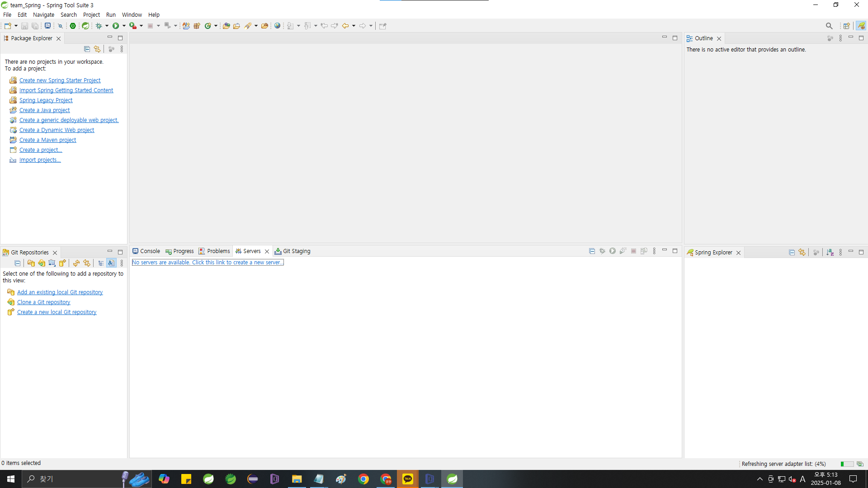Click the Open Perspective icon

847,26
